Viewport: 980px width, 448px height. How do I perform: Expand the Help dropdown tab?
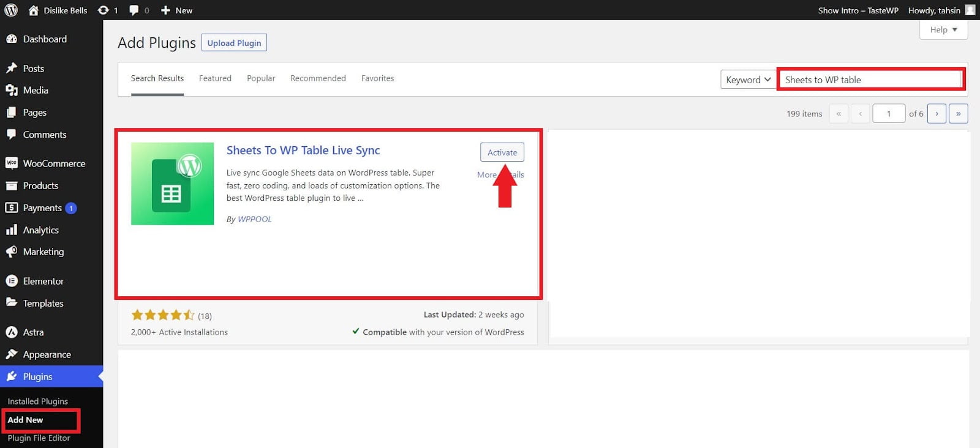coord(943,29)
